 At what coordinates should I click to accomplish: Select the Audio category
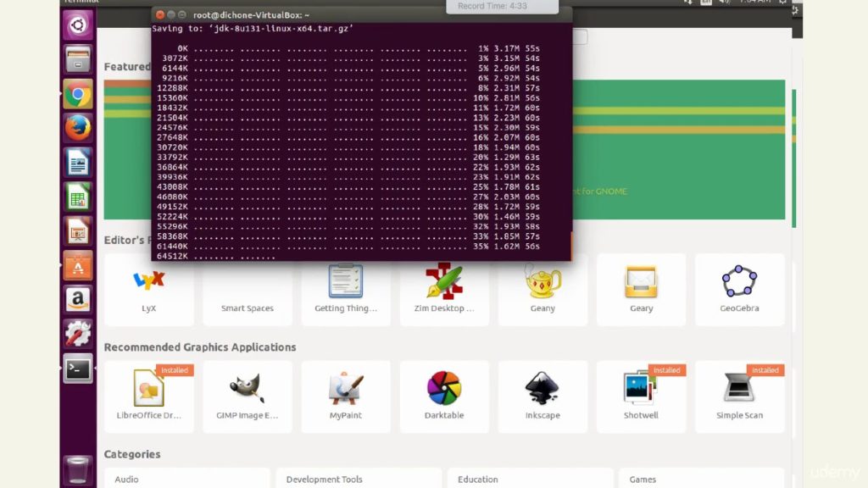click(x=187, y=479)
